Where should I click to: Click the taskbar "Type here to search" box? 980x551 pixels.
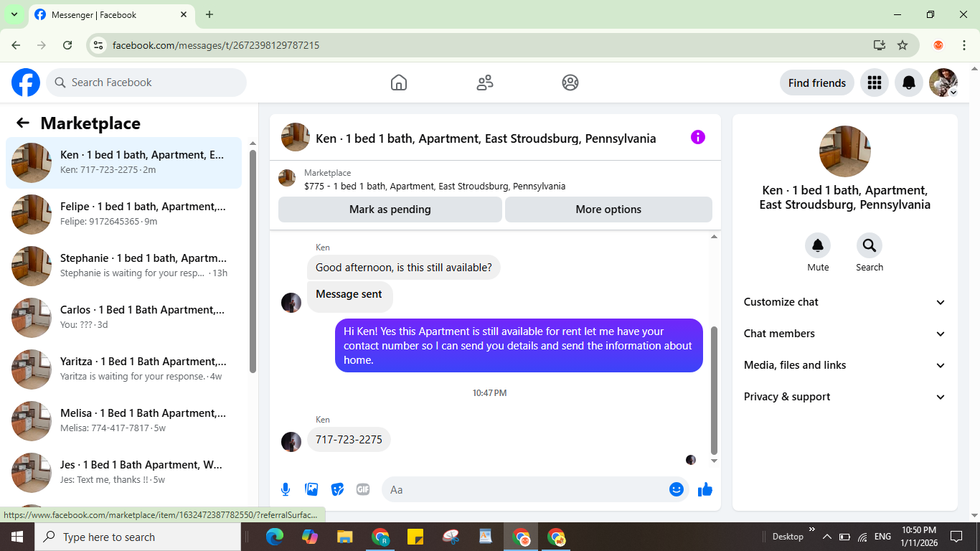138,537
